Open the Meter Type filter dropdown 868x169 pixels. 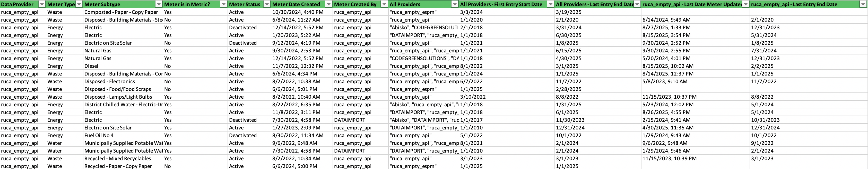(80, 5)
